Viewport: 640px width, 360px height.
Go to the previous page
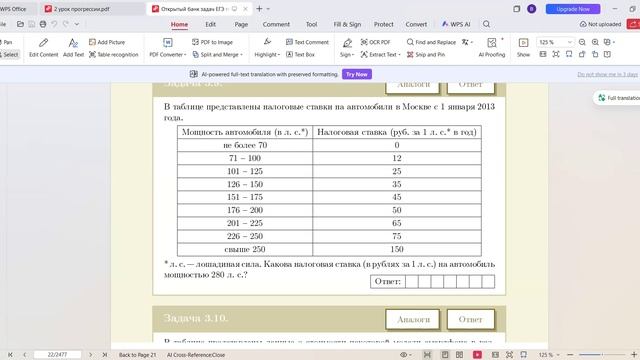click(24, 355)
